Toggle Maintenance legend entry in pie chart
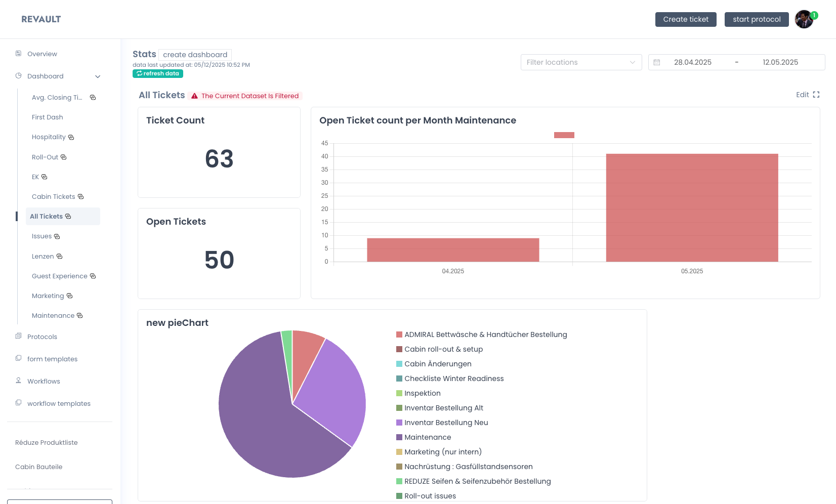This screenshot has width=836, height=504. (424, 437)
